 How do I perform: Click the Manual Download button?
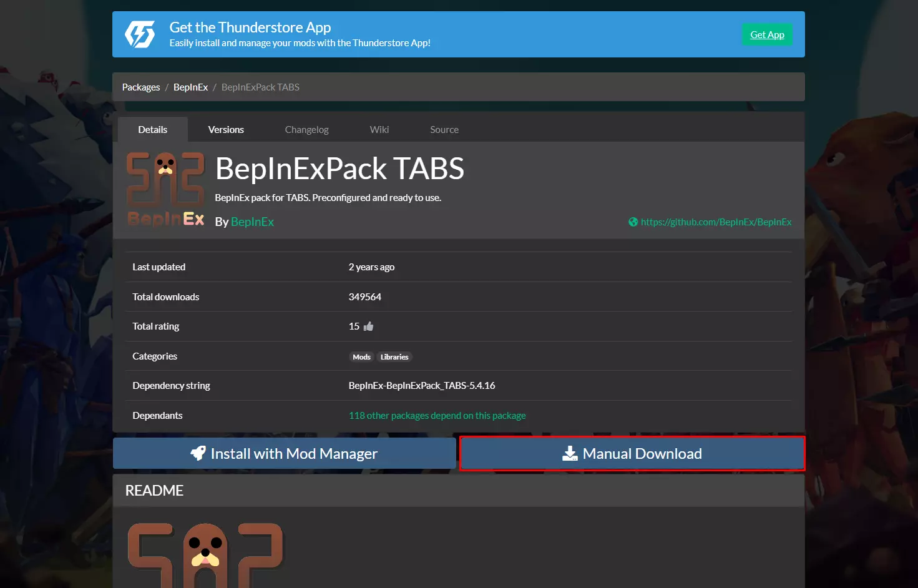pyautogui.click(x=632, y=454)
